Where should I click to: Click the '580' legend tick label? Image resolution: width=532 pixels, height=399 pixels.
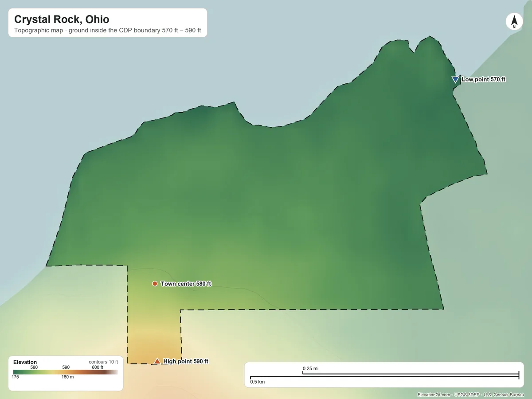pyautogui.click(x=34, y=367)
